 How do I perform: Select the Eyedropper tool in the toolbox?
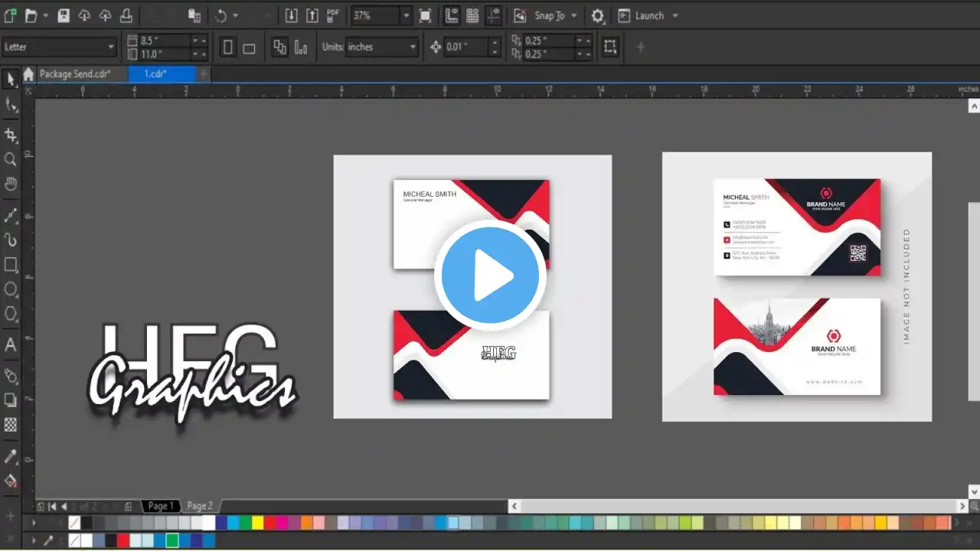[x=11, y=457]
